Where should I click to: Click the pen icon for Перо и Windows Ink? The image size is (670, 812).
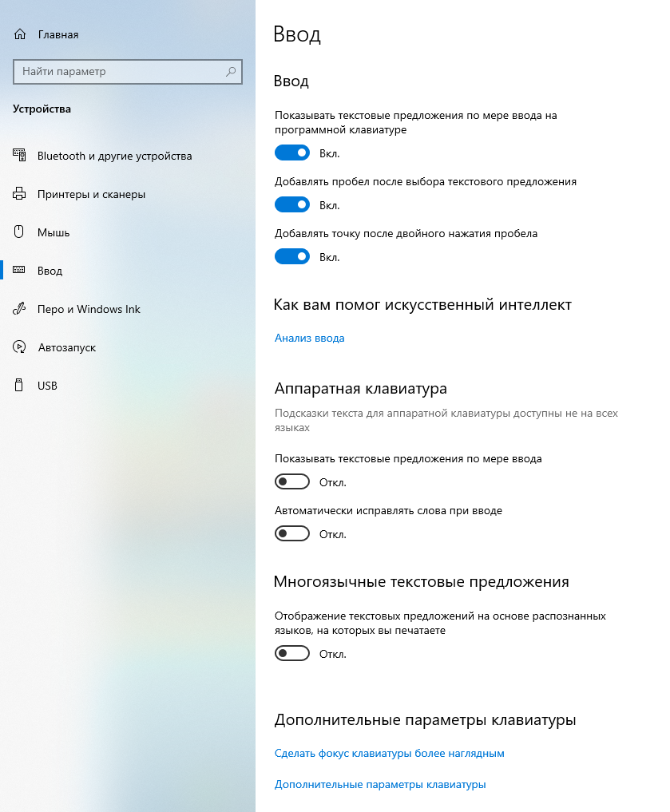(19, 309)
